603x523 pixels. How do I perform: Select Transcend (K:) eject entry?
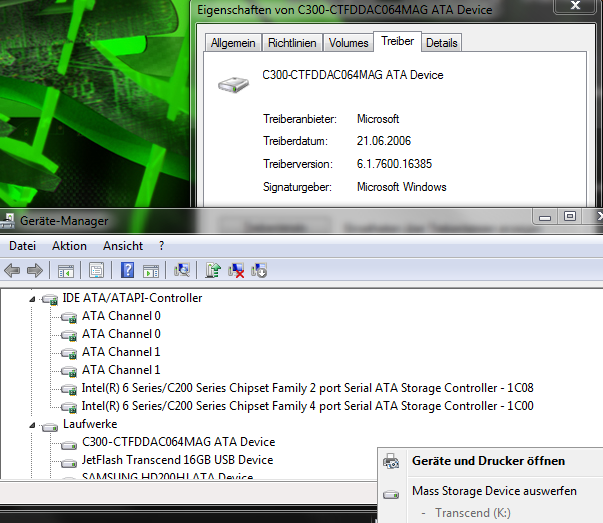pos(473,513)
